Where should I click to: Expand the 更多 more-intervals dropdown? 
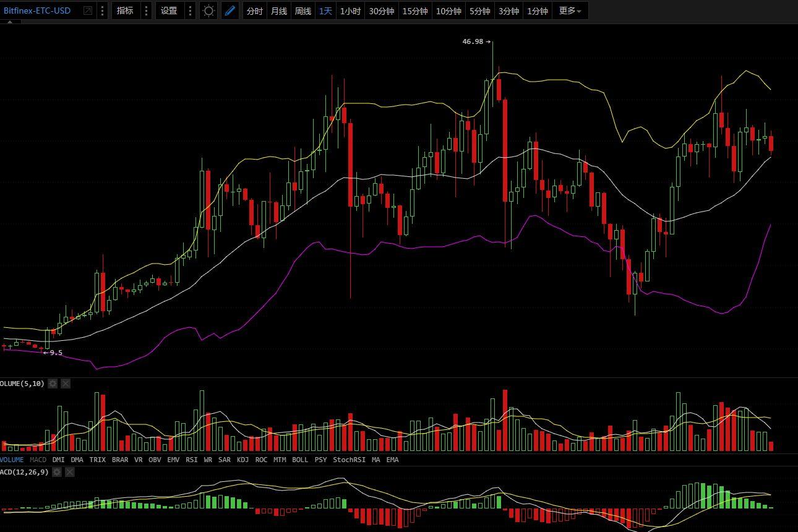(x=570, y=11)
